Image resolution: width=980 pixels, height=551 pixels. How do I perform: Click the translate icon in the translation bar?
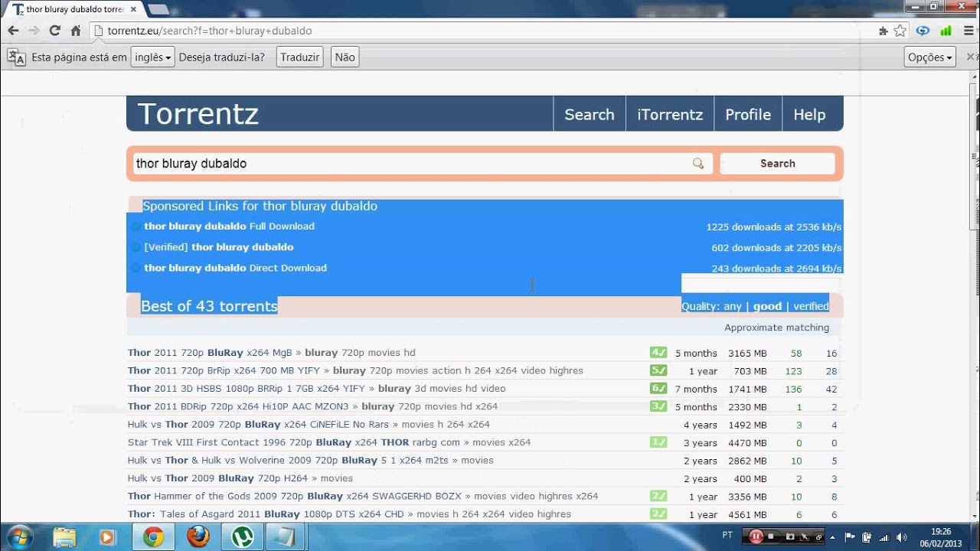[16, 57]
